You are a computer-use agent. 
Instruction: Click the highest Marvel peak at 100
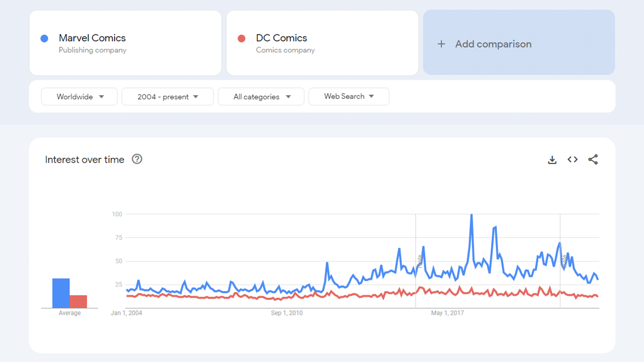pos(472,215)
